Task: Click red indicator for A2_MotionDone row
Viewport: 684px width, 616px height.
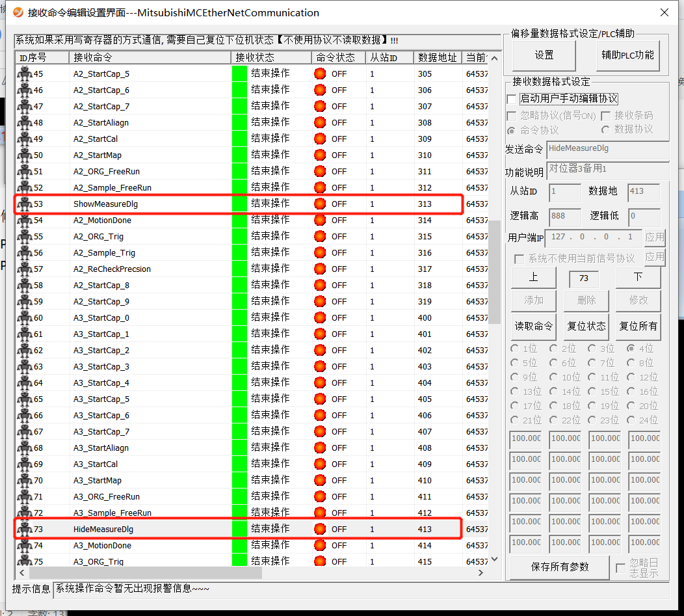Action: point(319,220)
